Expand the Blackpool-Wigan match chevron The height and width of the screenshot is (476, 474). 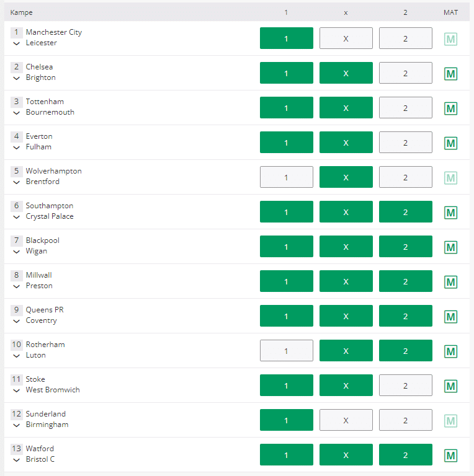tap(17, 252)
